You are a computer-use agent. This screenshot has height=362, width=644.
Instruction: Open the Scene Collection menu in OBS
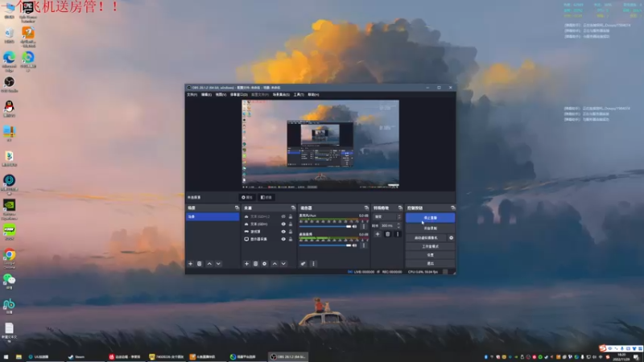tap(281, 94)
